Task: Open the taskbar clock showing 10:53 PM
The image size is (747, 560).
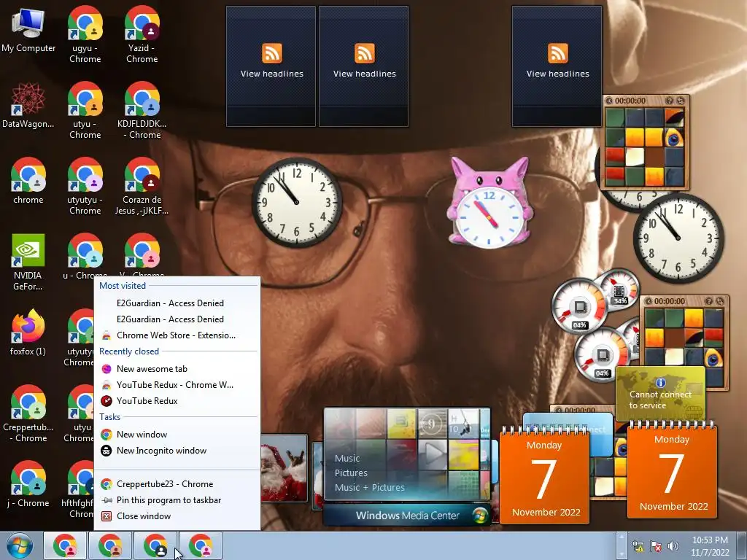Action: pos(710,546)
